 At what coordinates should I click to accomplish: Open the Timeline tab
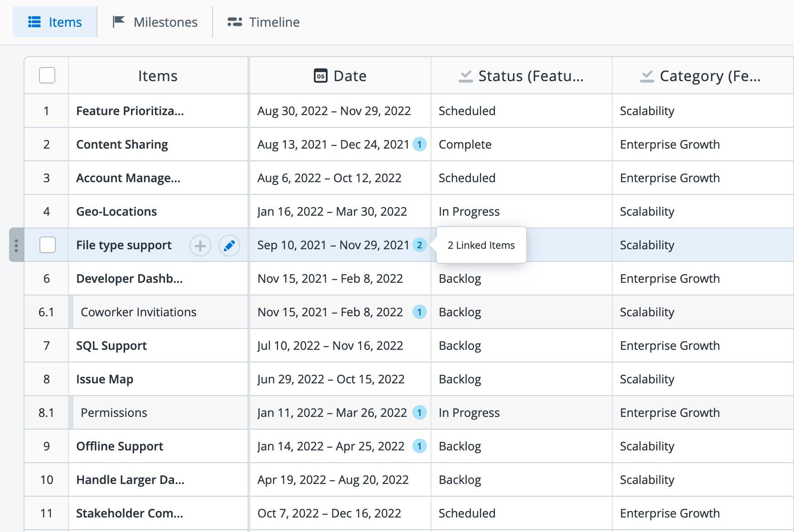(263, 22)
